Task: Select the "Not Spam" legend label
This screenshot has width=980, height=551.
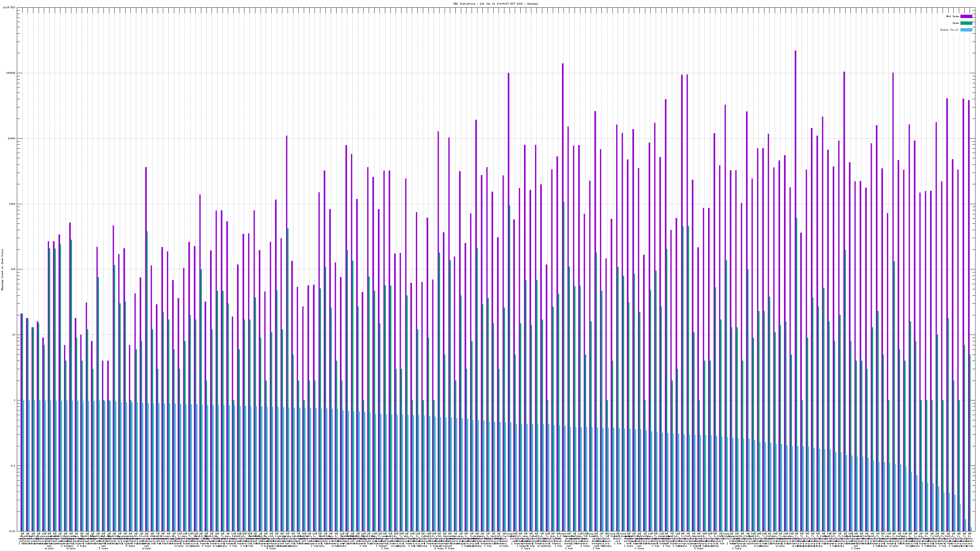Action: point(953,16)
